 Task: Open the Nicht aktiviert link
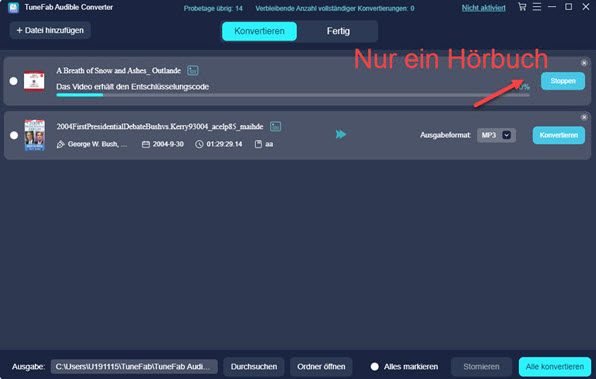point(483,8)
